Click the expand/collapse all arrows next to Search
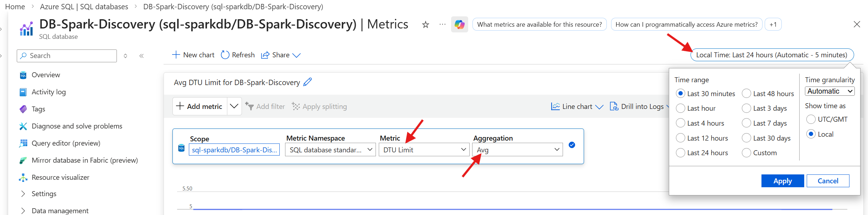This screenshot has height=215, width=868. (x=125, y=56)
